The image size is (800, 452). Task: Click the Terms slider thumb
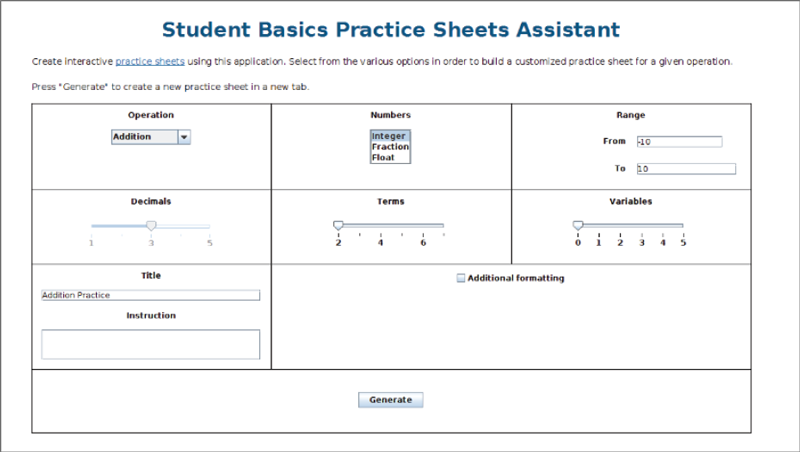(x=338, y=226)
